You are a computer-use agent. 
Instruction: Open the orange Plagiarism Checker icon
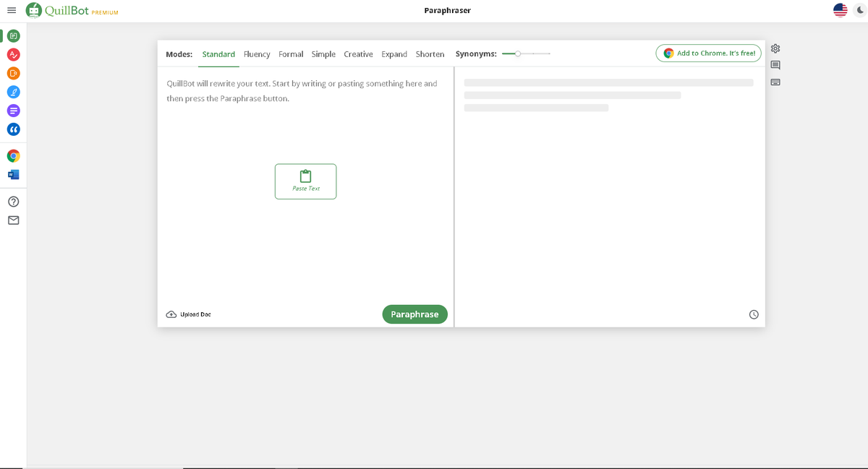click(x=14, y=73)
